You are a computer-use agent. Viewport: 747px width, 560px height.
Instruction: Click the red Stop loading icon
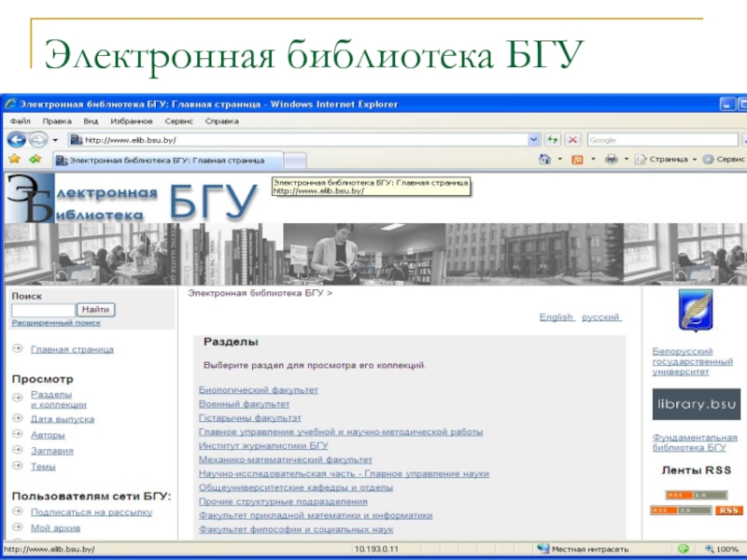(572, 139)
